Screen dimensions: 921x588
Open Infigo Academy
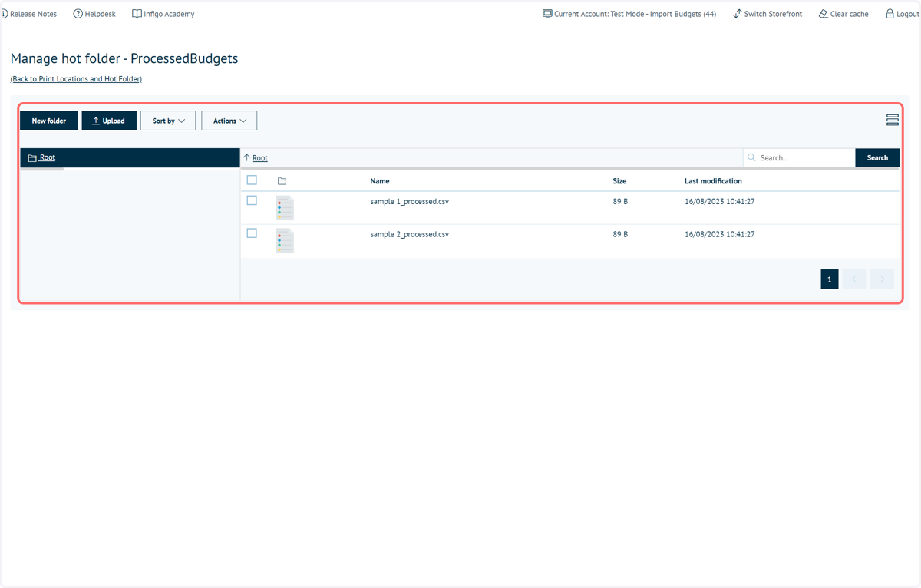163,14
